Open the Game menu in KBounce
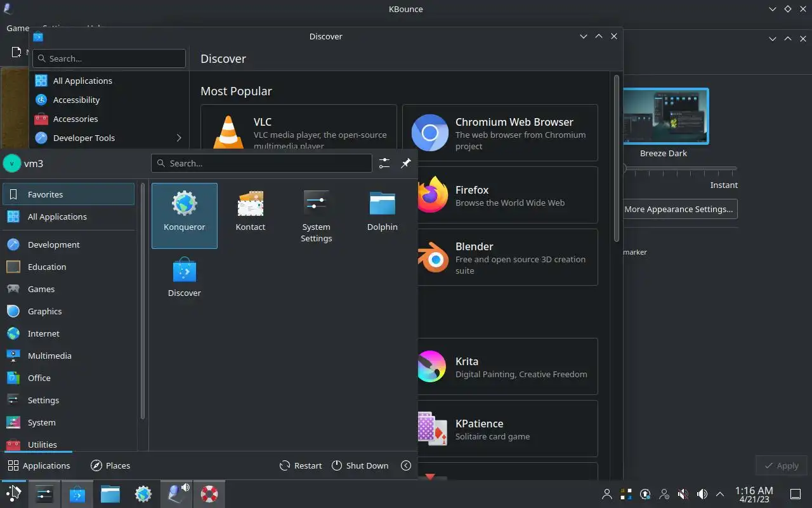 coord(17,28)
